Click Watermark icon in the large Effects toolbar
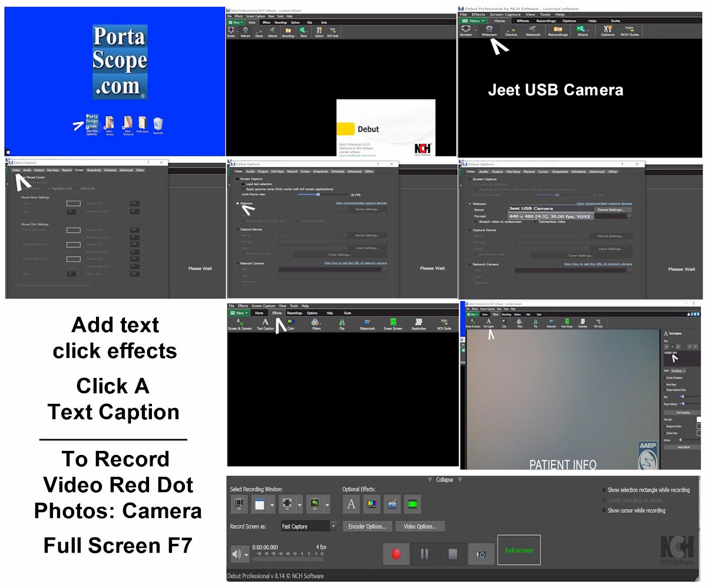712x588 pixels. 367,323
